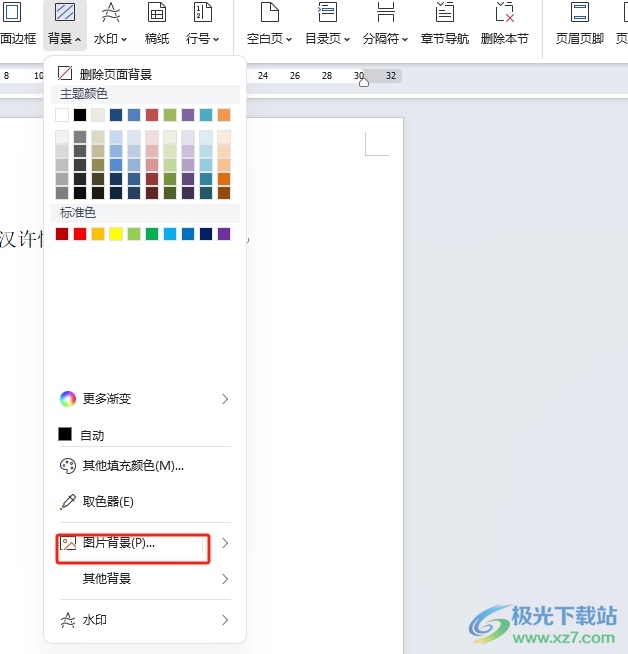Open 其他填充颜色(M) dialog
The image size is (628, 654).
pyautogui.click(x=144, y=465)
